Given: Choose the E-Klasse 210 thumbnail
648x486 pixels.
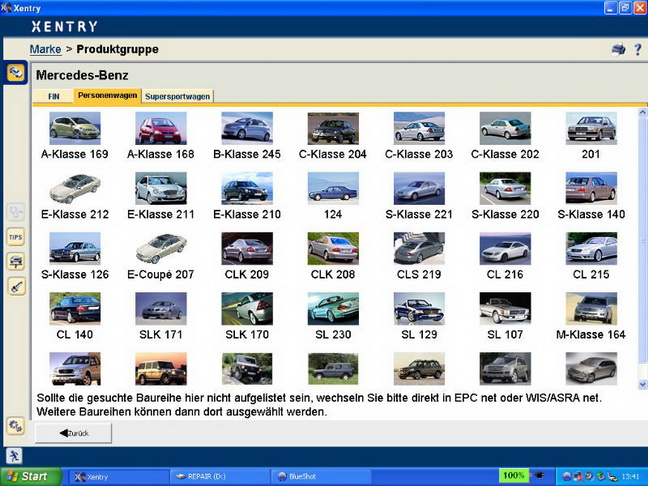Looking at the screenshot, I should (247, 188).
